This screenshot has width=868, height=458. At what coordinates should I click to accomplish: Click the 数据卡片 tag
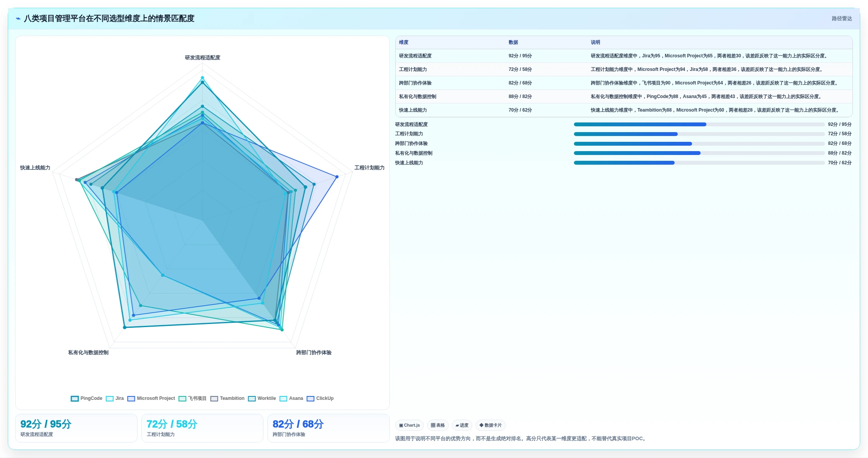pyautogui.click(x=491, y=425)
